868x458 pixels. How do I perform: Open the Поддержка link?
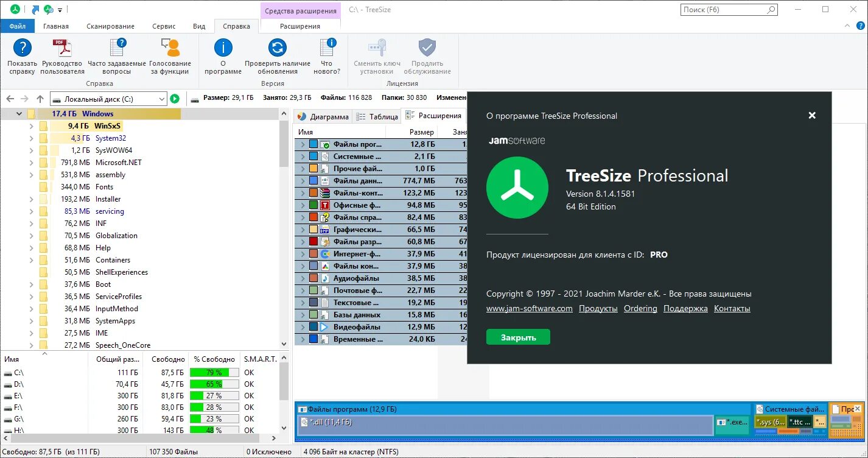click(x=685, y=309)
